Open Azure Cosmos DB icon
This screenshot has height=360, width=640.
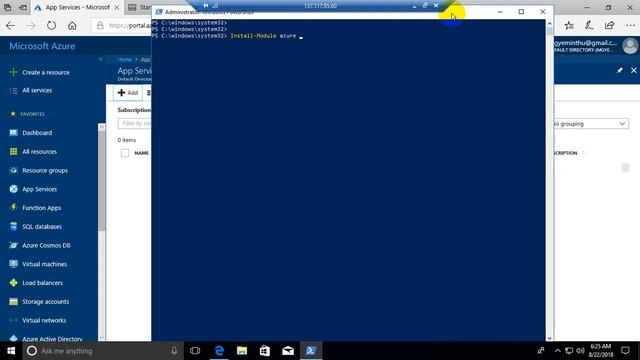tap(13, 245)
